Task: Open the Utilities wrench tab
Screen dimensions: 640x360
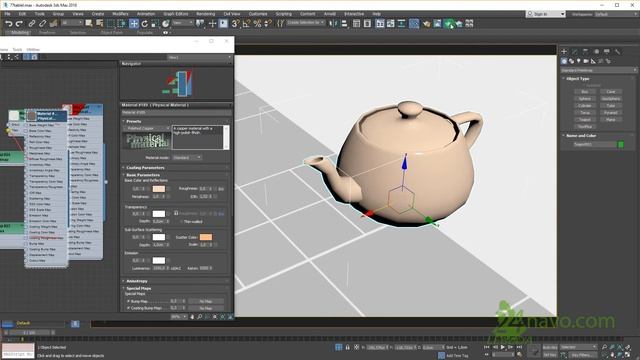Action: pyautogui.click(x=618, y=51)
